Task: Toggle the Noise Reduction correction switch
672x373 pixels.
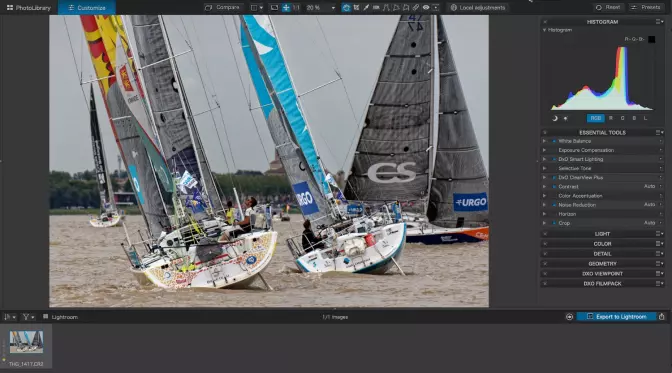Action: point(554,205)
